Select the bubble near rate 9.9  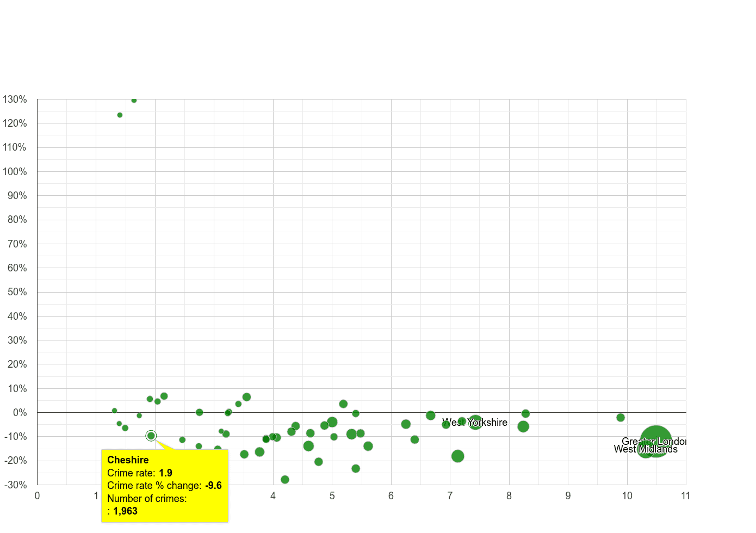(x=621, y=418)
